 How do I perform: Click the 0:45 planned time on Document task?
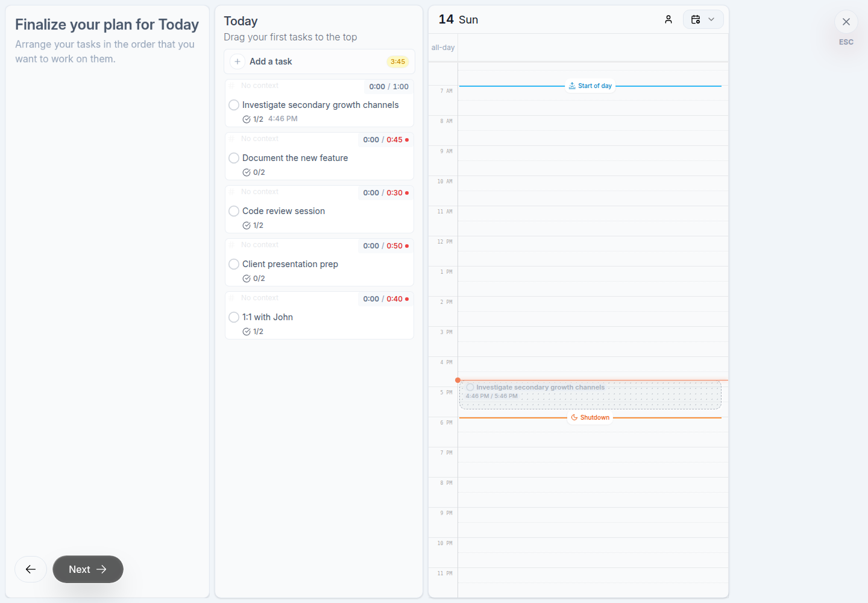pos(395,140)
